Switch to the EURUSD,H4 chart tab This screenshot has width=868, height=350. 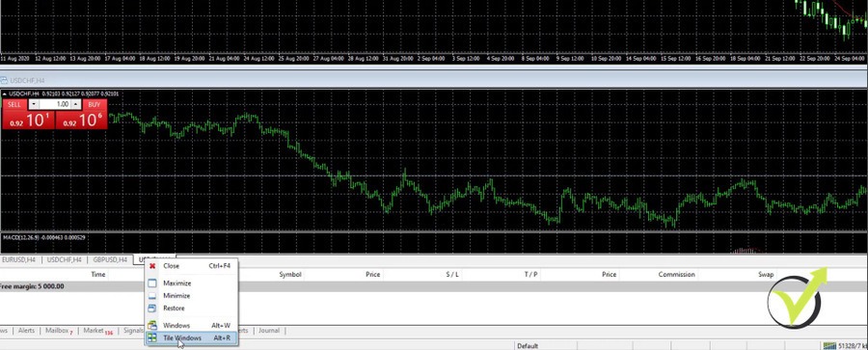19,259
